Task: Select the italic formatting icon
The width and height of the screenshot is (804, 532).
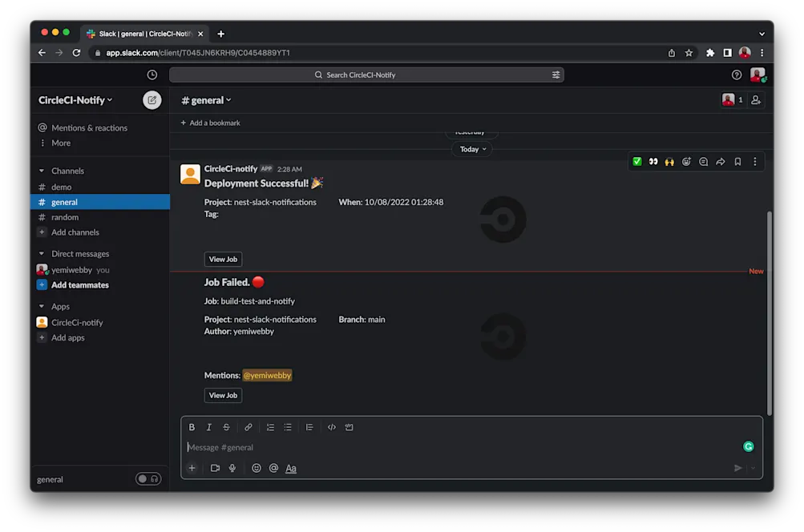Action: 208,427
